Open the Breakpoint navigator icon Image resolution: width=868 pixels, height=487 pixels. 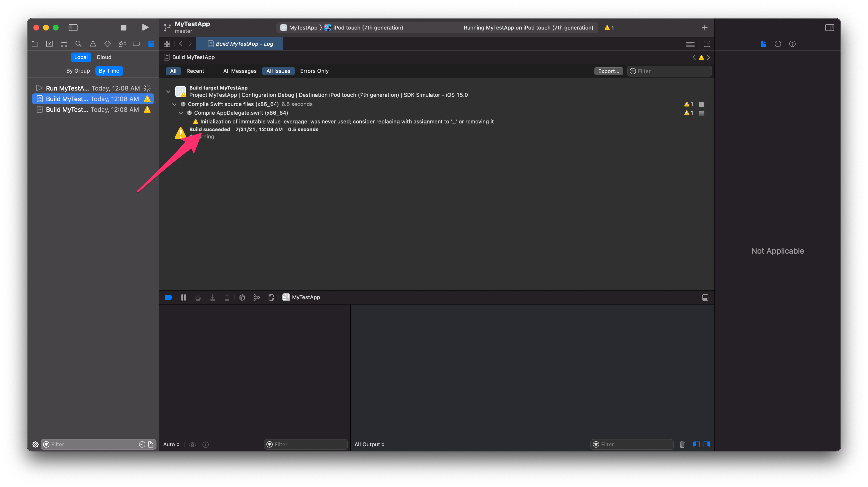coord(136,44)
